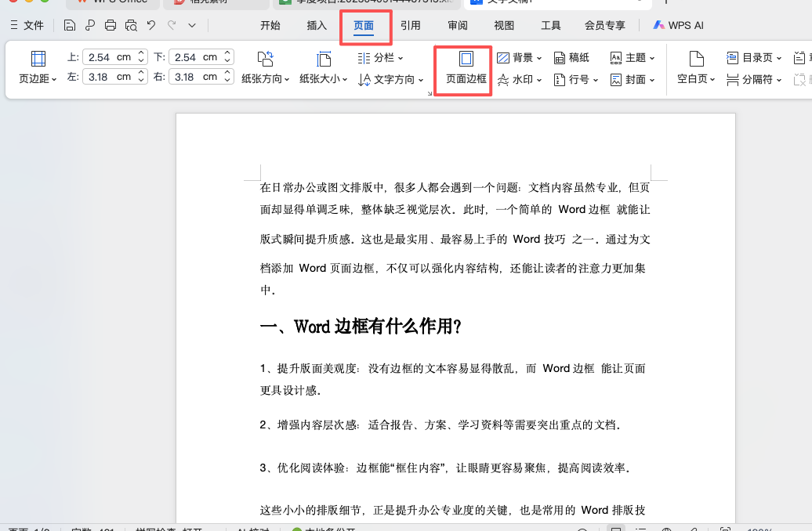Open the 页边距 margins icon
This screenshot has height=531, width=812.
(38, 68)
